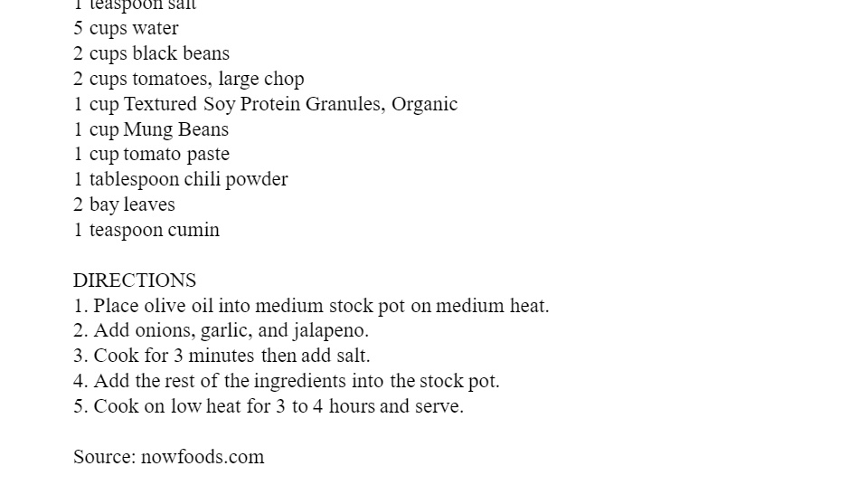Click the '1 cup tomato paste' line

point(151,154)
